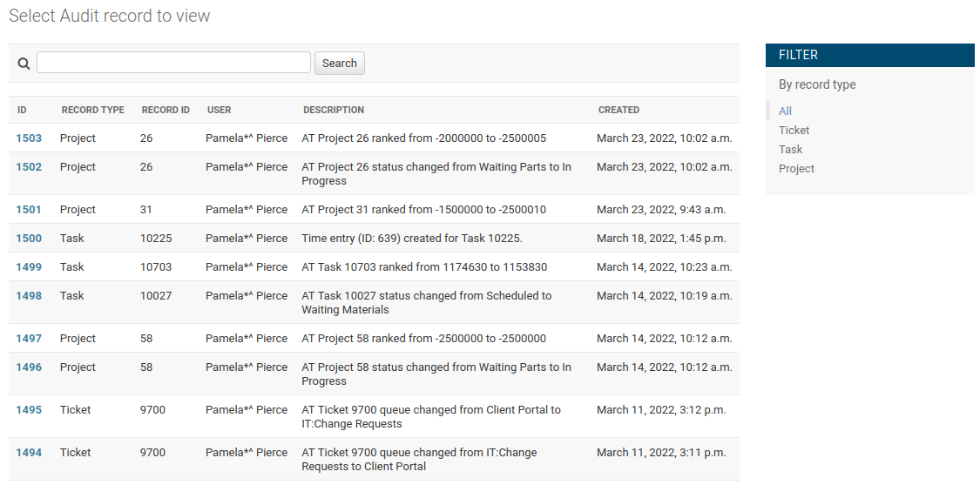This screenshot has width=980, height=485.
Task: Click 'Time entry (ID: 639) created for Task 10225.'
Action: click(x=412, y=238)
